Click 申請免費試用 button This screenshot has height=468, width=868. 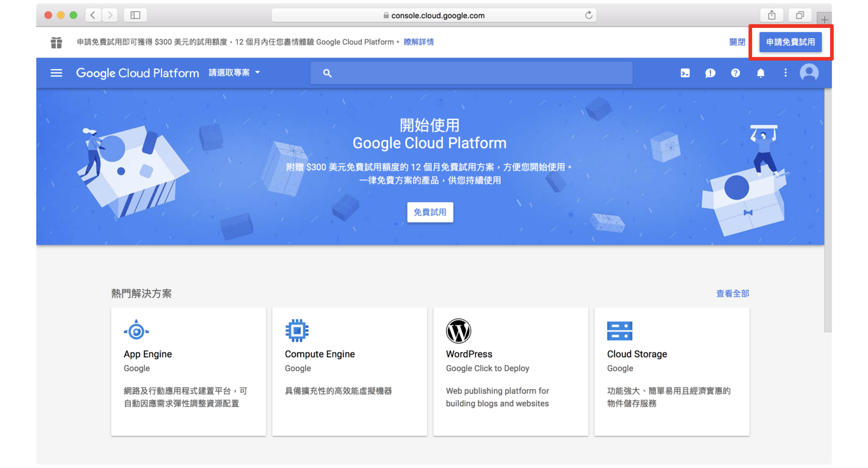tap(791, 42)
